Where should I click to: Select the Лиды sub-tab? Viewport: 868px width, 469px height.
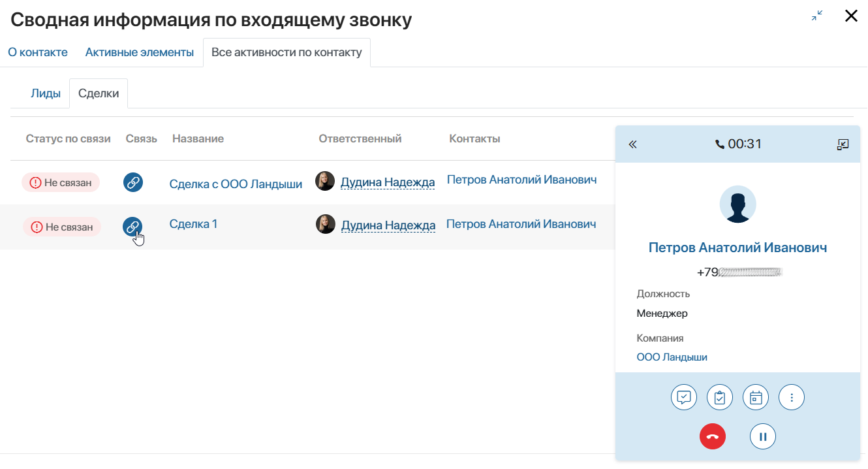(x=46, y=93)
